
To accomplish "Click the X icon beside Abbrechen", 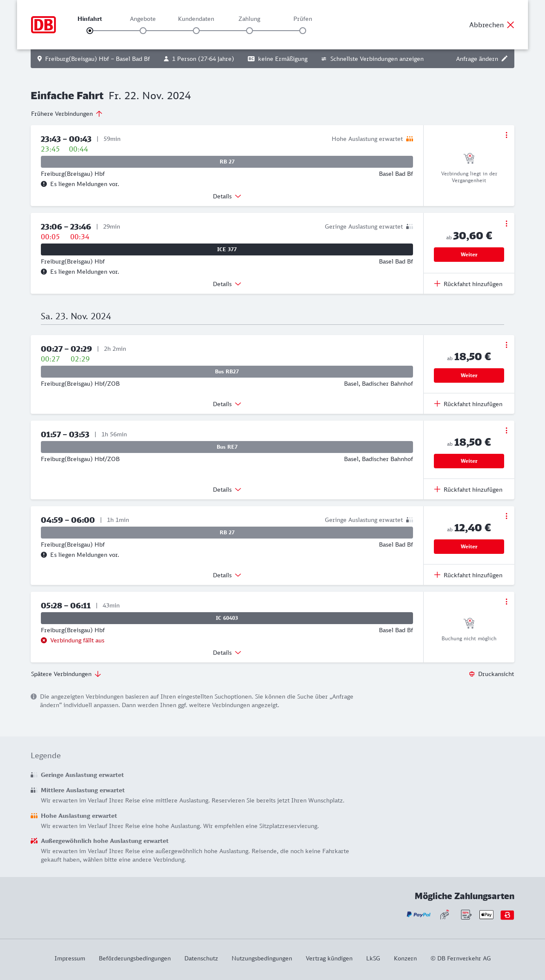I will coord(511,25).
